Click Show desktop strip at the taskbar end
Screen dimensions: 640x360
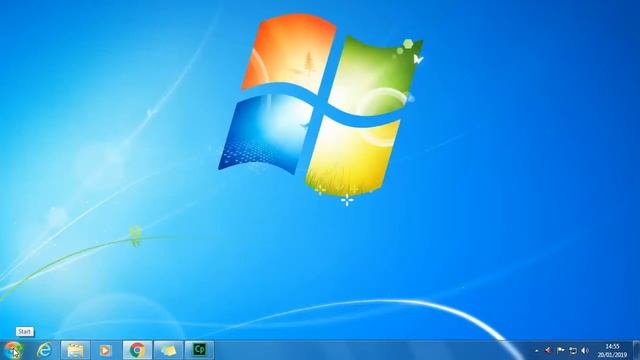tap(636, 350)
